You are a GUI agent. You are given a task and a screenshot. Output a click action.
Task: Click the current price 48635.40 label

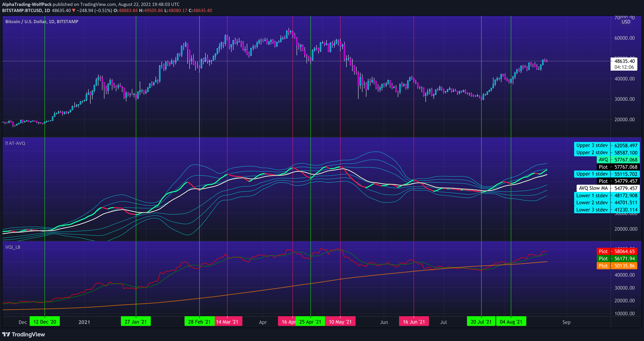coord(624,61)
